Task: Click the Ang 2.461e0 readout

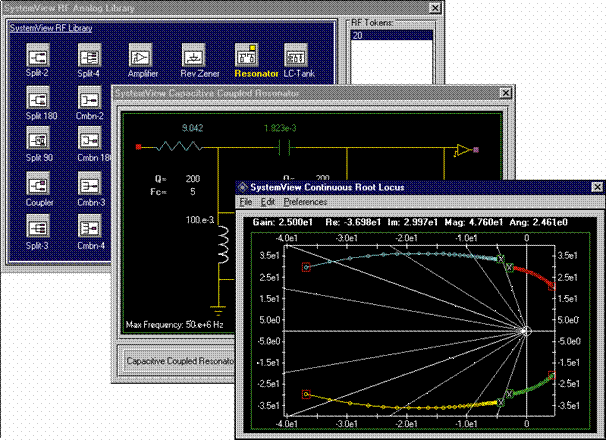Action: [x=538, y=222]
